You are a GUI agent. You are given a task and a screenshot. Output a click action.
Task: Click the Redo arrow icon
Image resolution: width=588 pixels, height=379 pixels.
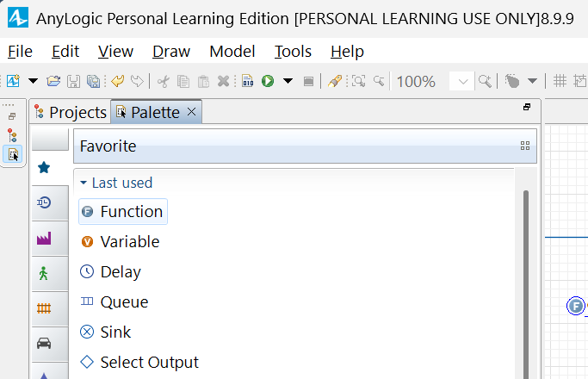137,81
